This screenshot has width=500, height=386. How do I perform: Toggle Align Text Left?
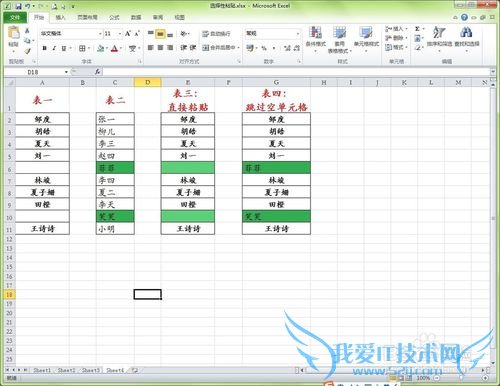(x=151, y=48)
